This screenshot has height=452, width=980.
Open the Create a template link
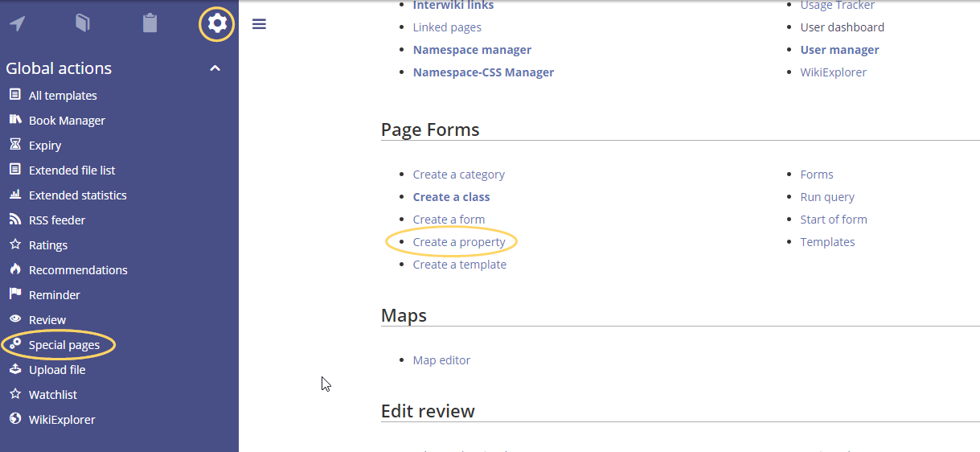click(x=459, y=265)
